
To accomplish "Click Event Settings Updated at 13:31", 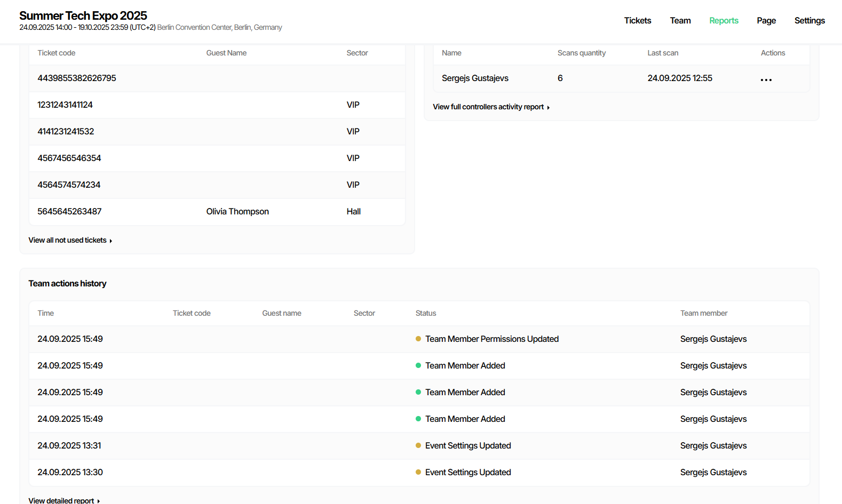I will pos(468,445).
